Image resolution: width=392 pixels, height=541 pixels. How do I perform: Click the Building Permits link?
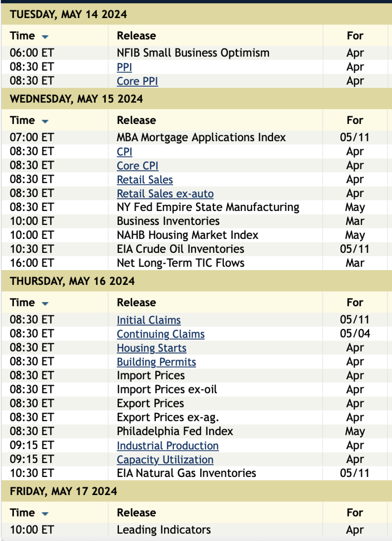(x=156, y=362)
